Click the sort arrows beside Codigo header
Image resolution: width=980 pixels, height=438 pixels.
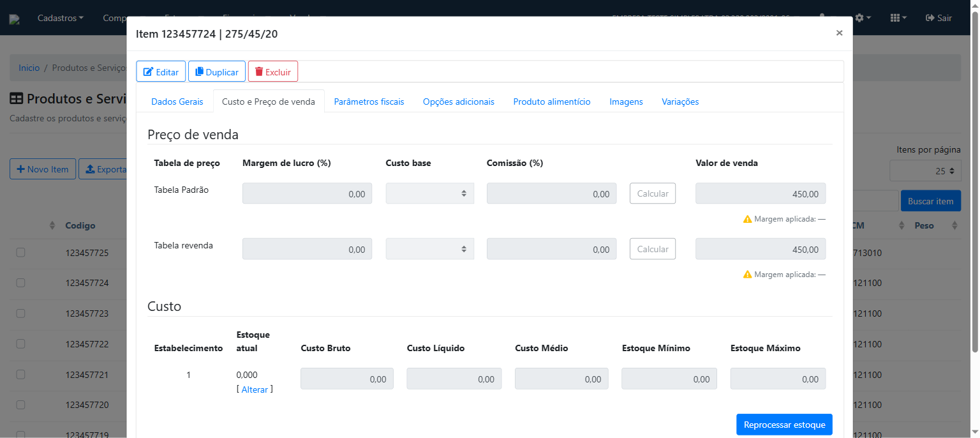(52, 225)
